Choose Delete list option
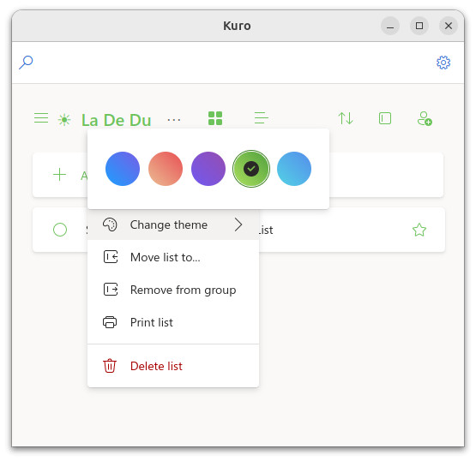The width and height of the screenshot is (476, 461). 173,366
